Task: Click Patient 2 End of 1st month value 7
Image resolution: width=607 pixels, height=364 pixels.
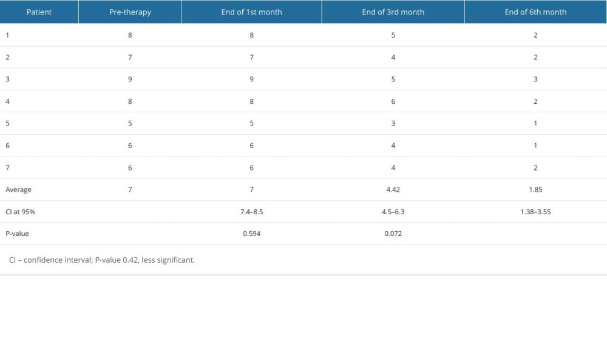Action: [x=252, y=57]
